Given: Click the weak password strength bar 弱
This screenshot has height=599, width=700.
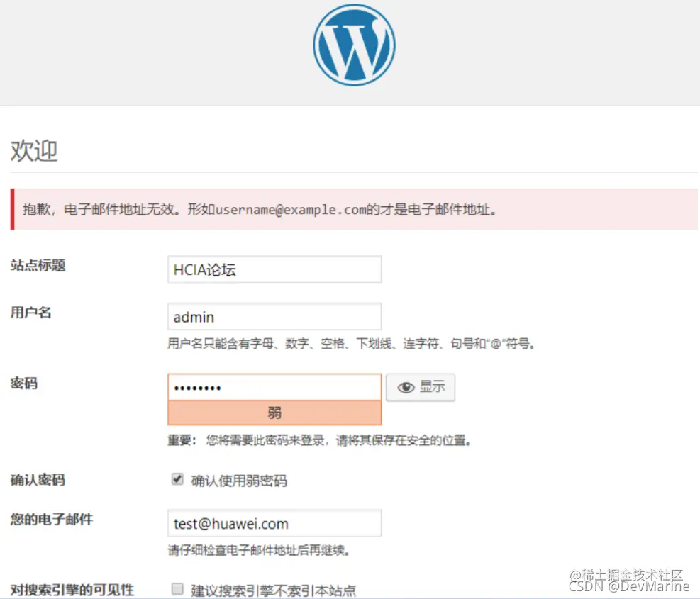Looking at the screenshot, I should pyautogui.click(x=274, y=413).
